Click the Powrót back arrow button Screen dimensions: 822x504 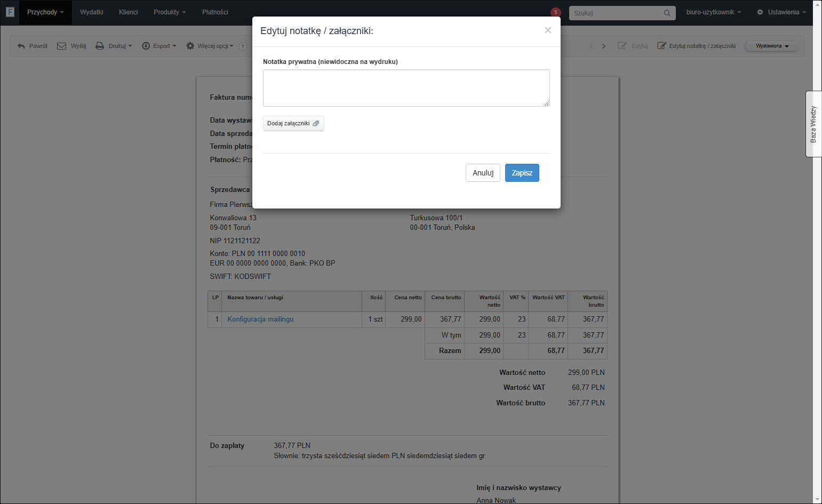[x=33, y=46]
